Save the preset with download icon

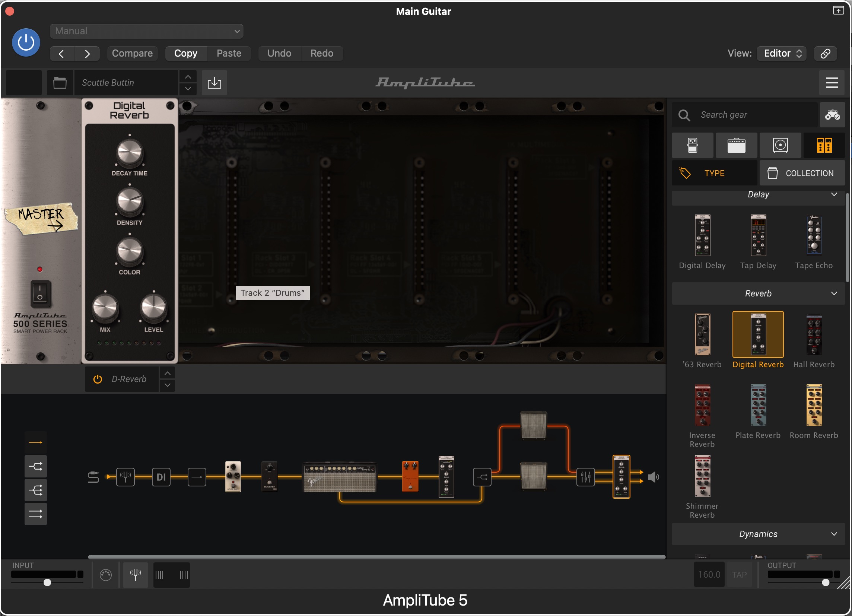pyautogui.click(x=214, y=83)
